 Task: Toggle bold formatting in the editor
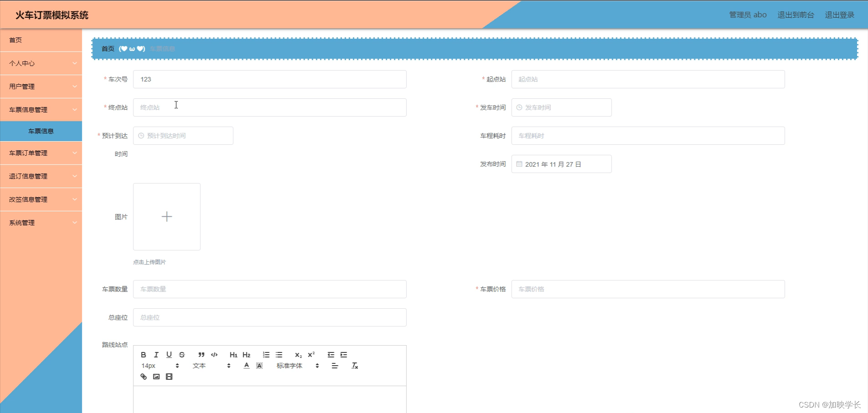(143, 355)
